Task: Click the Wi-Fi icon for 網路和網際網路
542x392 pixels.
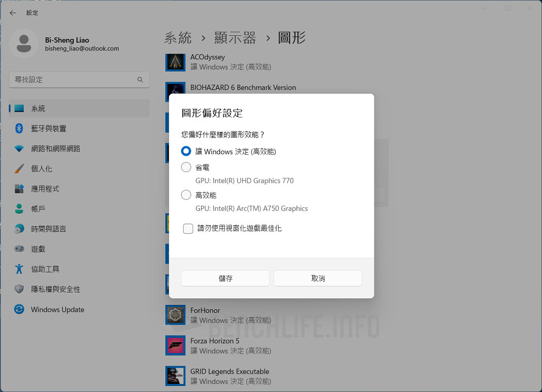Action: coord(20,148)
